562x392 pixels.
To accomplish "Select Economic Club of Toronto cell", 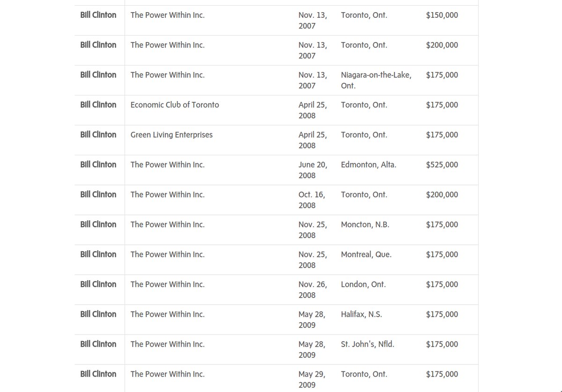I will click(175, 105).
